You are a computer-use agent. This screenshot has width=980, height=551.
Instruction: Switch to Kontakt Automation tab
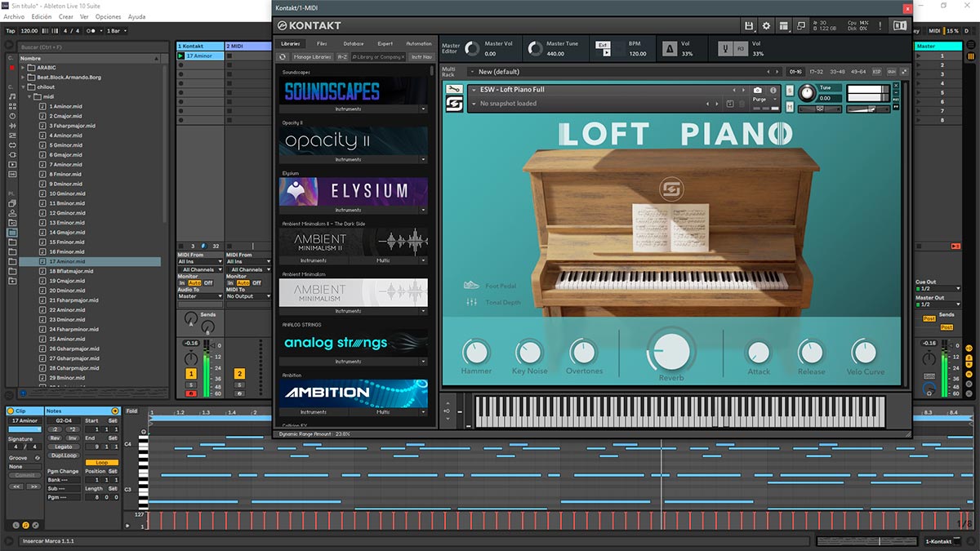pos(419,43)
